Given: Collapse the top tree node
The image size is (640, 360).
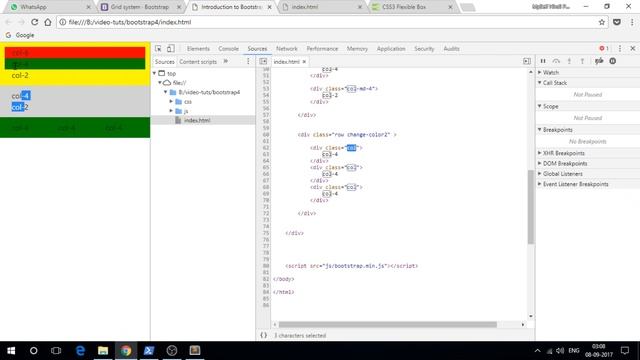Looking at the screenshot, I should pos(155,73).
